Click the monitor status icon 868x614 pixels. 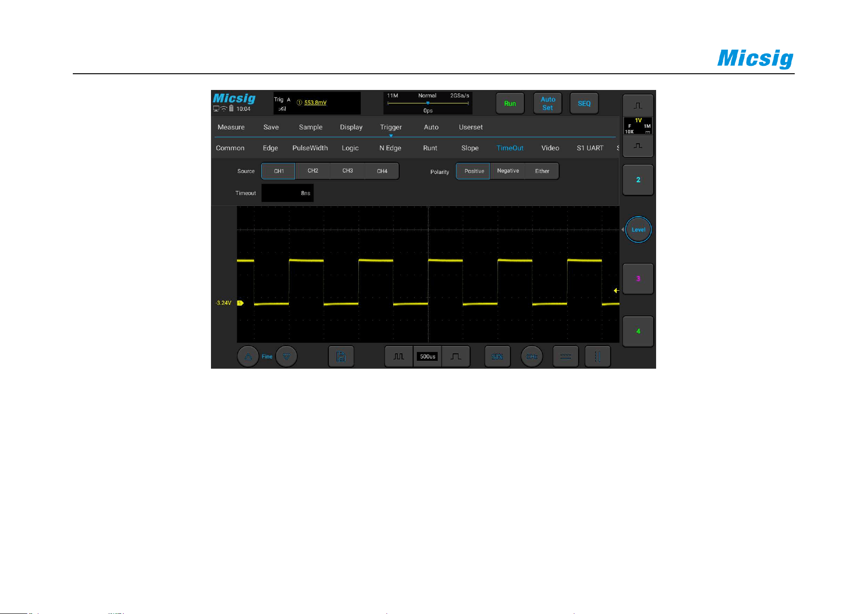[216, 109]
